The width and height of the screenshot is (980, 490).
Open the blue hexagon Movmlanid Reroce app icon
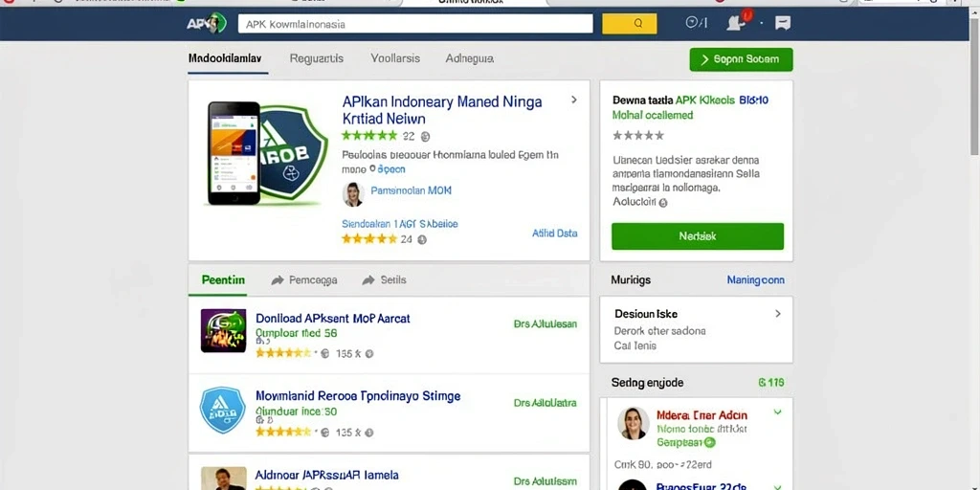[x=222, y=410]
